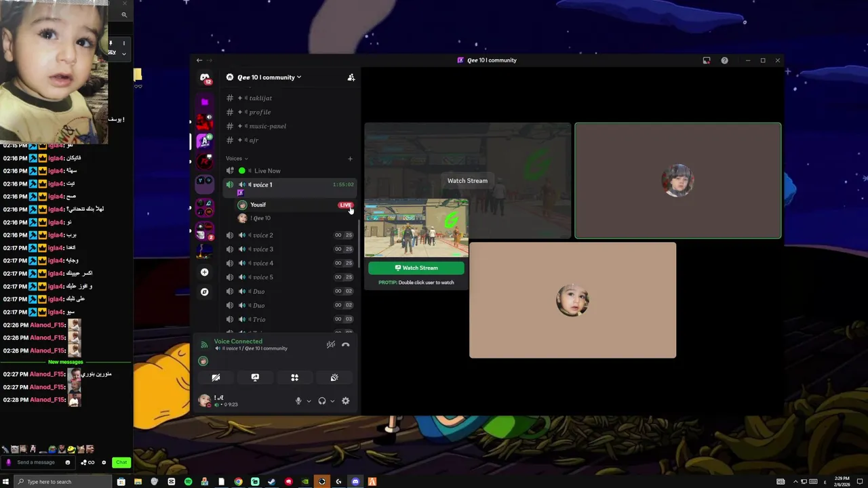Join the Trio voice channel
This screenshot has height=488, width=868.
pyautogui.click(x=290, y=319)
